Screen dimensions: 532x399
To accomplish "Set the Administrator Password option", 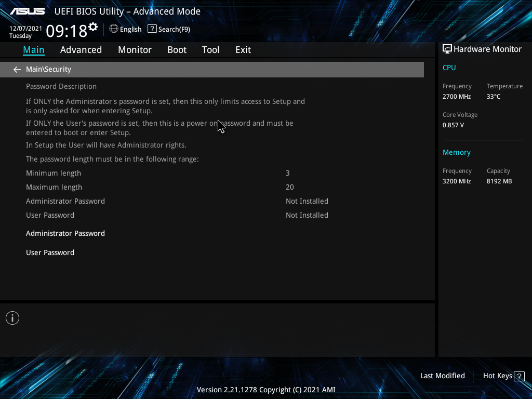I will [x=65, y=233].
